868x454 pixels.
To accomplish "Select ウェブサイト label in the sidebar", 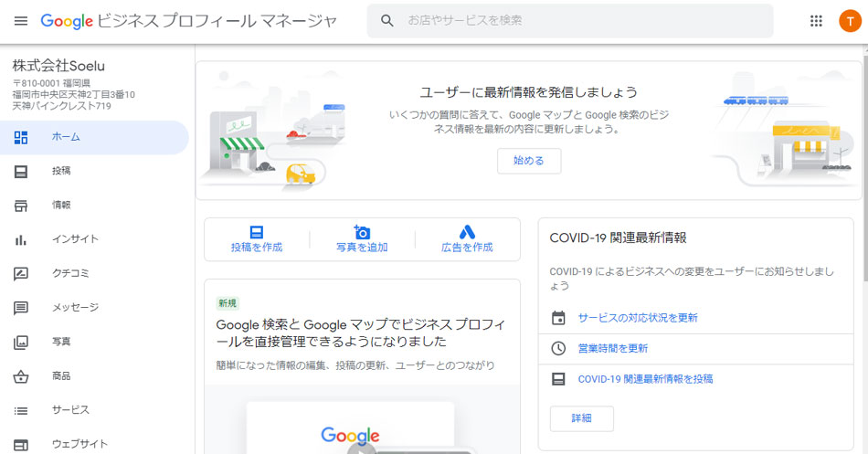I will [79, 443].
